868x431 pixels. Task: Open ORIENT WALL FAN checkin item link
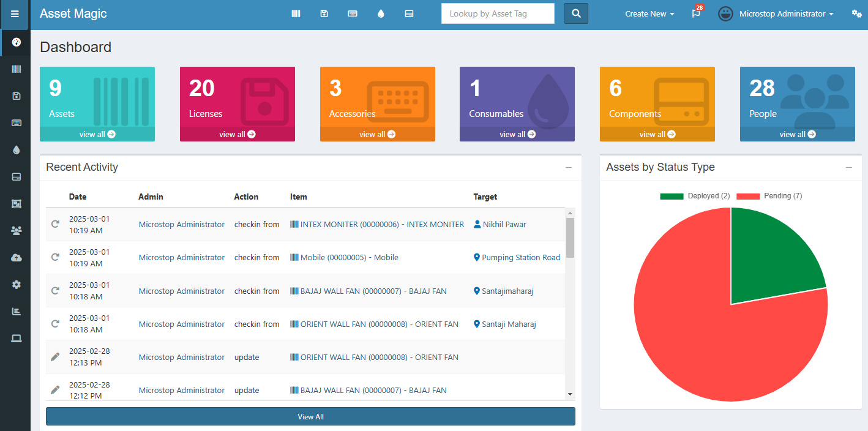coord(374,324)
